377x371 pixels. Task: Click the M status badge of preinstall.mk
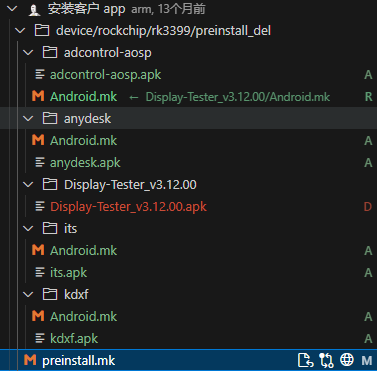tap(367, 360)
